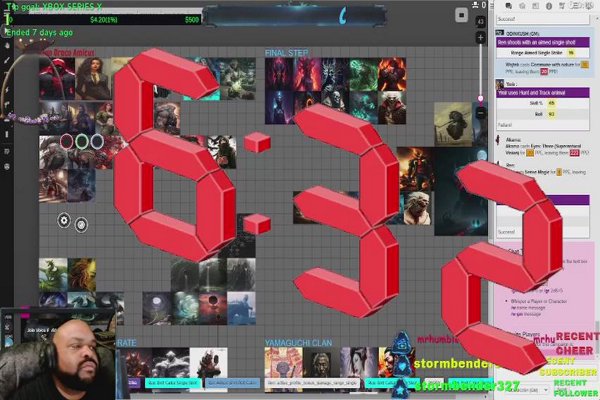
Task: Click the GM avatar in chat log
Action: point(500,33)
